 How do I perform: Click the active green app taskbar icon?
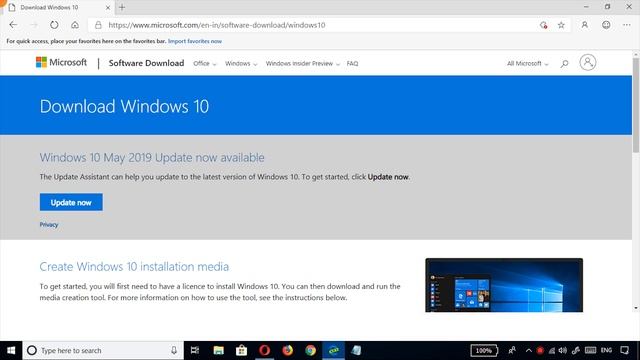[x=333, y=350]
